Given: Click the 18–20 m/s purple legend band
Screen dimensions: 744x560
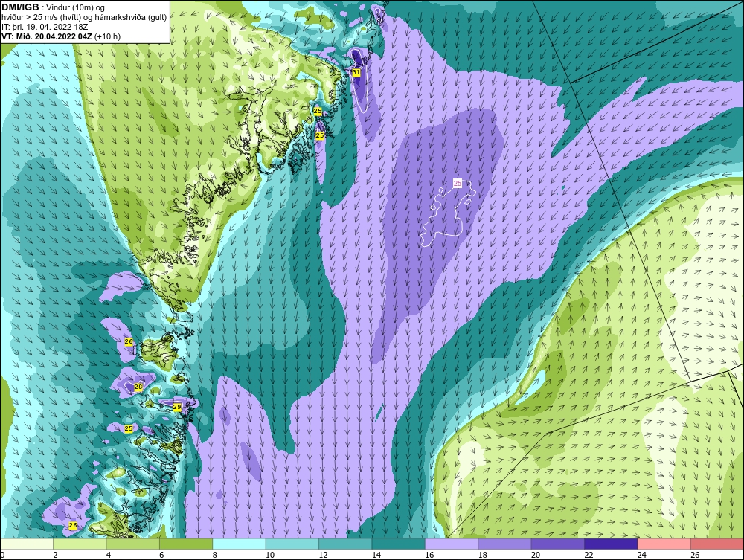Looking at the screenshot, I should tap(505, 544).
